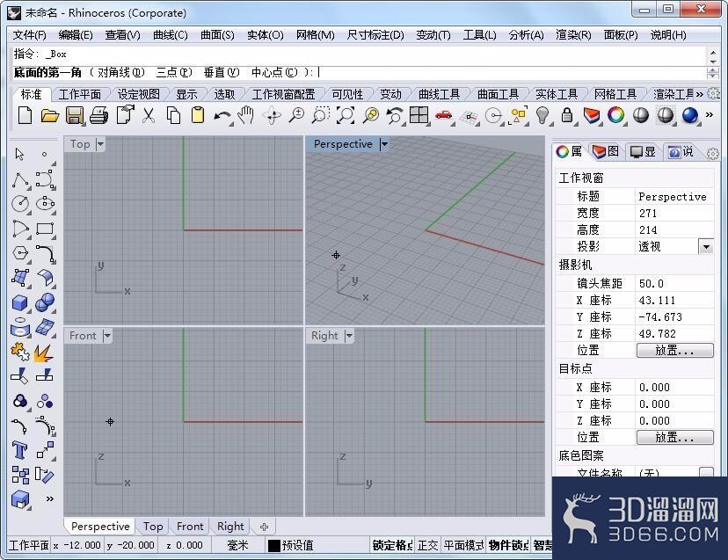The height and width of the screenshot is (560, 728).
Task: Click 放置 button under 摄影机
Action: pyautogui.click(x=674, y=351)
